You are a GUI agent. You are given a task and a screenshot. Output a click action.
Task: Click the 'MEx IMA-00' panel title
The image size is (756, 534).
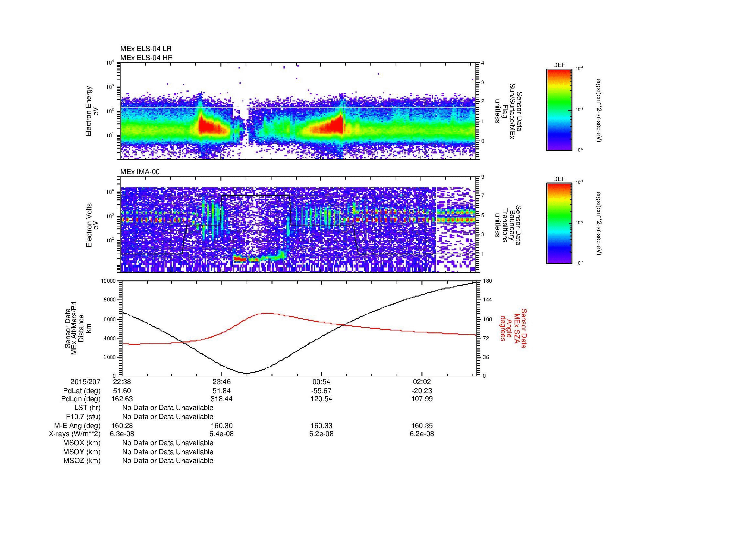tap(140, 172)
